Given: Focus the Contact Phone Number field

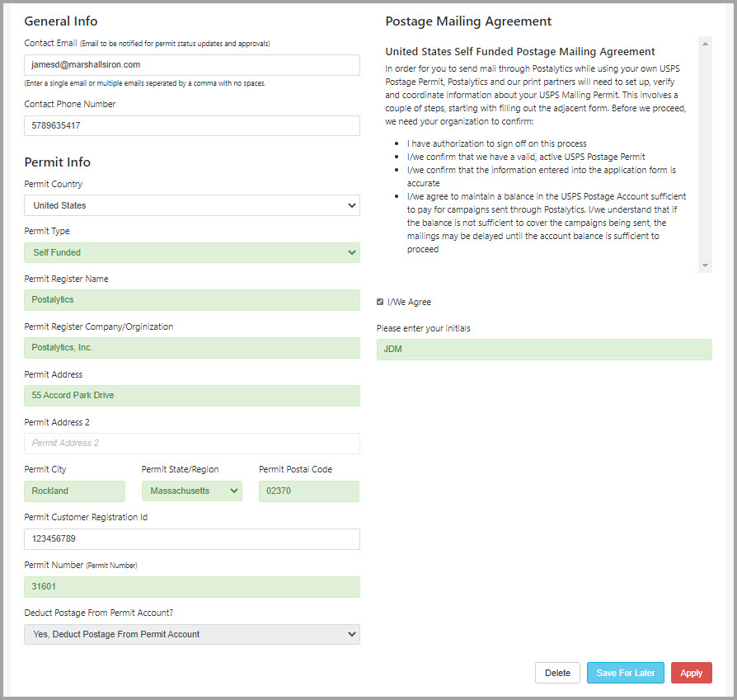Looking at the screenshot, I should click(x=192, y=125).
